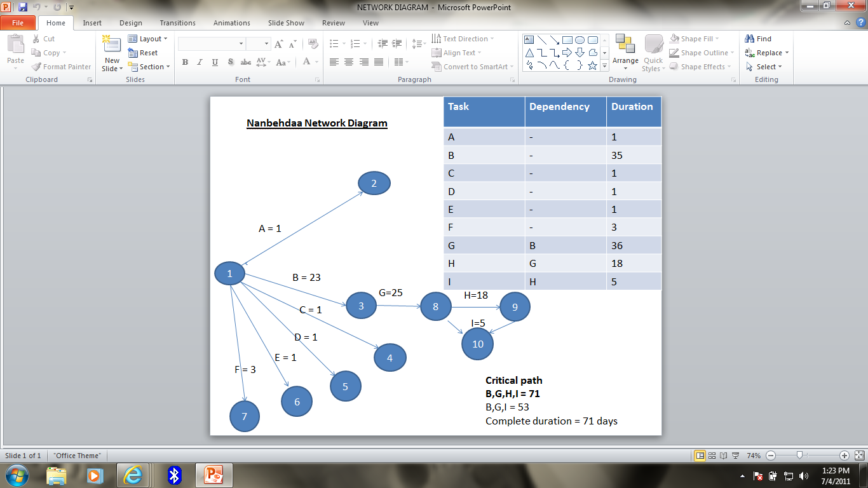Image resolution: width=868 pixels, height=488 pixels.
Task: Pick the Oval shape from the shapes gallery
Action: click(x=580, y=39)
